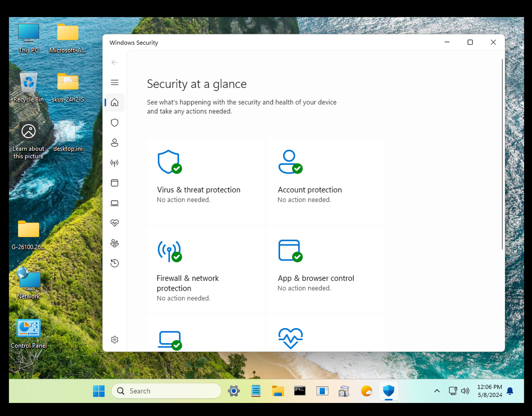Open Virus & threat protection sidebar shield icon
The height and width of the screenshot is (416, 532).
tap(115, 122)
